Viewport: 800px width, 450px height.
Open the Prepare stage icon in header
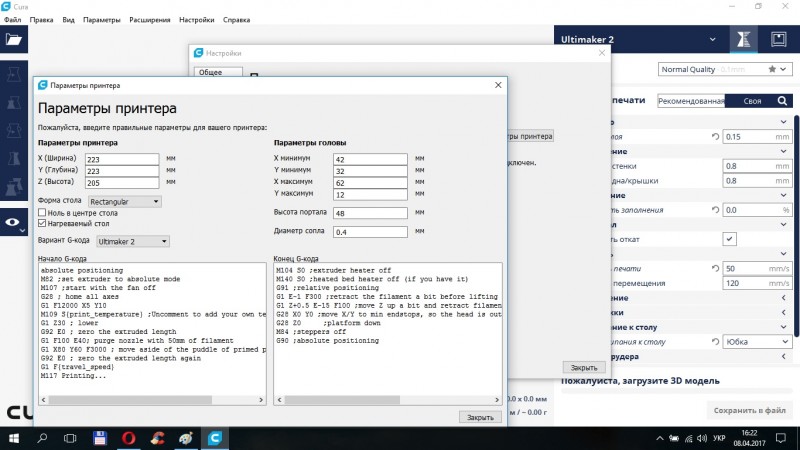point(743,39)
